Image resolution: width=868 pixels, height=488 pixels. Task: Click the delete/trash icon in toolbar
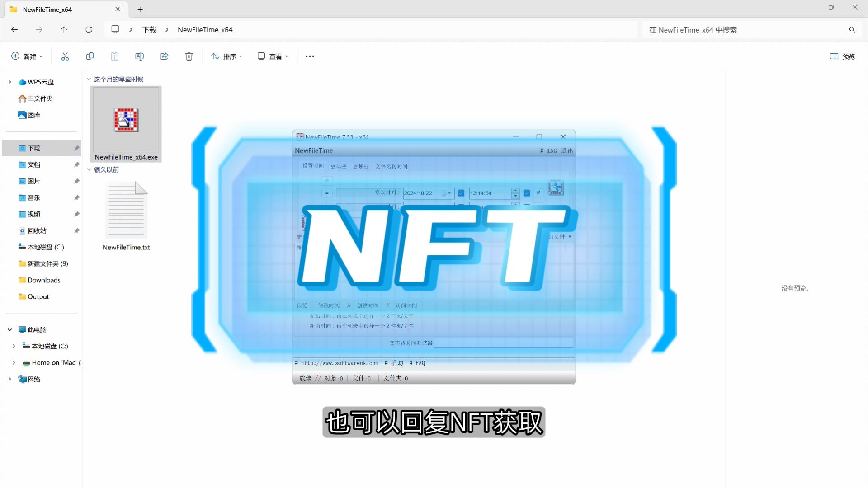(x=189, y=56)
